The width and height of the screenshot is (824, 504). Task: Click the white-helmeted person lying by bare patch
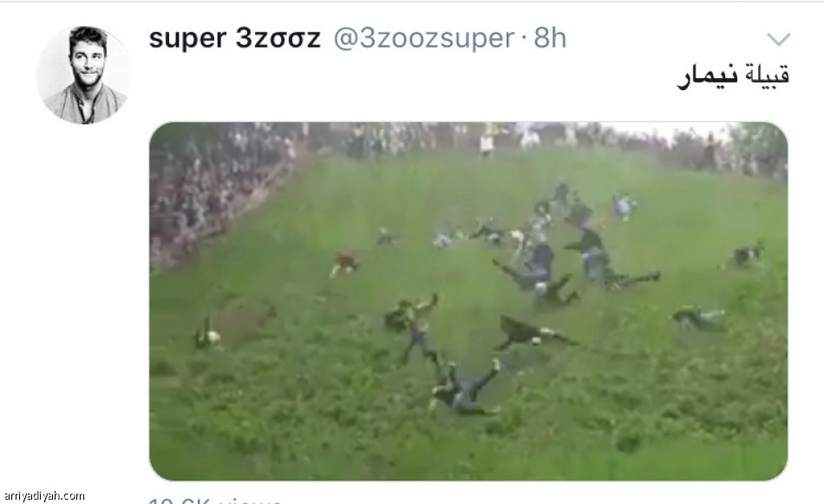(208, 334)
